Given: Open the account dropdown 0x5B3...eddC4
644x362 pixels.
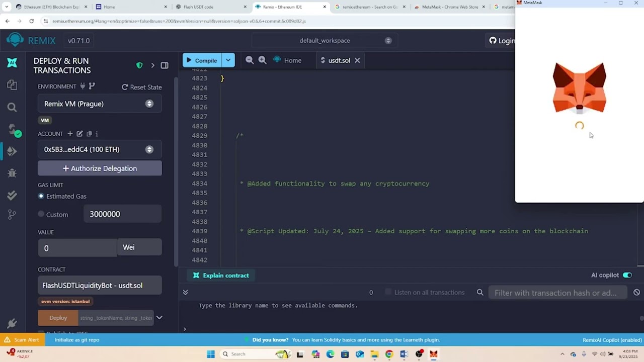Looking at the screenshot, I should click(x=100, y=149).
